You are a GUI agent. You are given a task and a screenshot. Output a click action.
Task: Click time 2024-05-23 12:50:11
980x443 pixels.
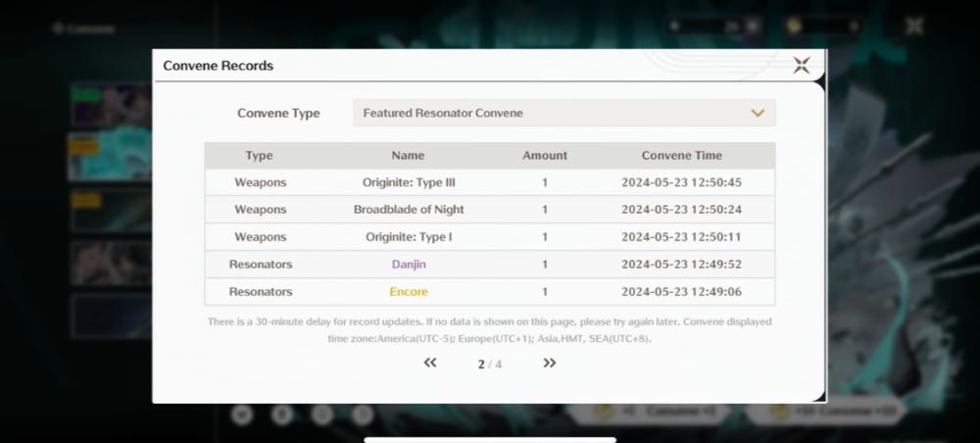681,237
